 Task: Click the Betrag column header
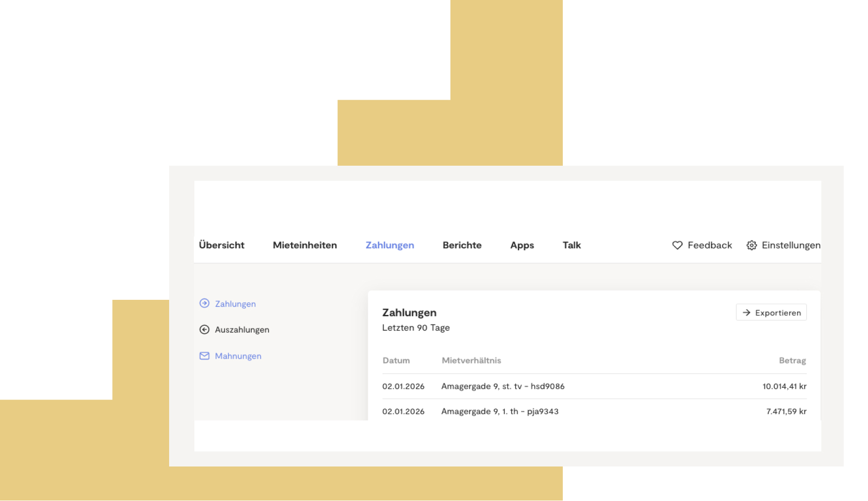[x=792, y=361]
